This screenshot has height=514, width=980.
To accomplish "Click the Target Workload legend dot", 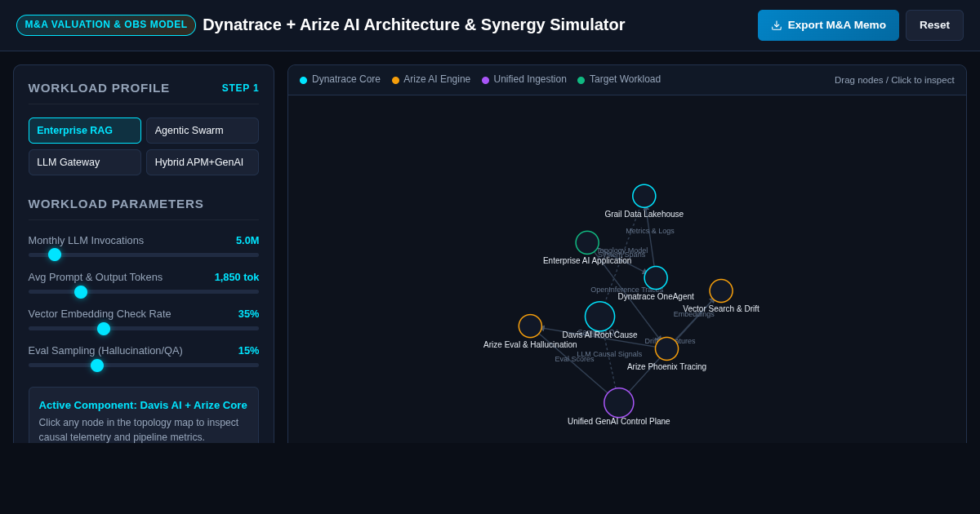I will point(581,80).
